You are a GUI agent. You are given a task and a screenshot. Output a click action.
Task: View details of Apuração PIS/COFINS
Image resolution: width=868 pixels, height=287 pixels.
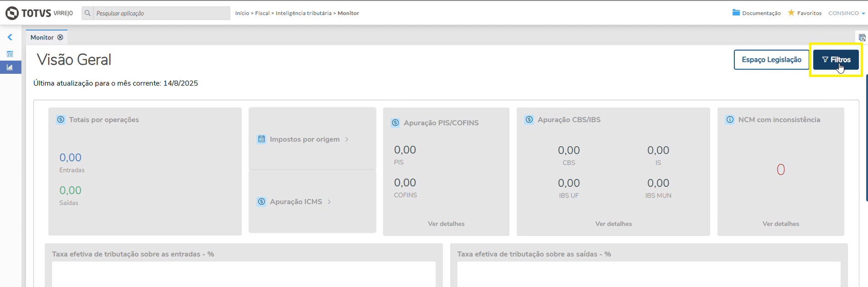(x=446, y=224)
